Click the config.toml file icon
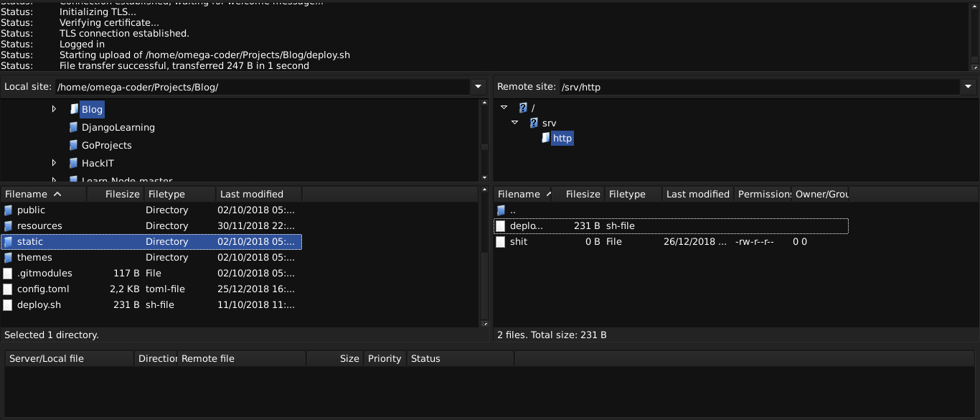Screen dimensions: 980x420 coord(7,289)
